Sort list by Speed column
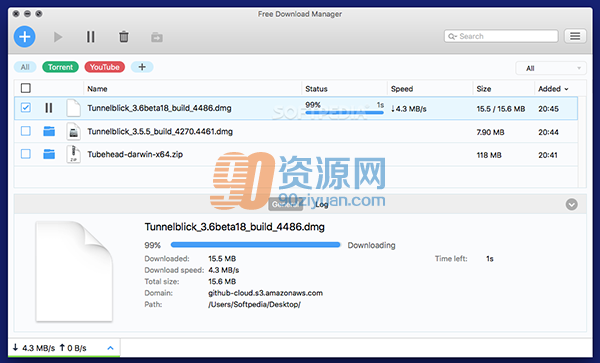This screenshot has width=600, height=363. [402, 89]
